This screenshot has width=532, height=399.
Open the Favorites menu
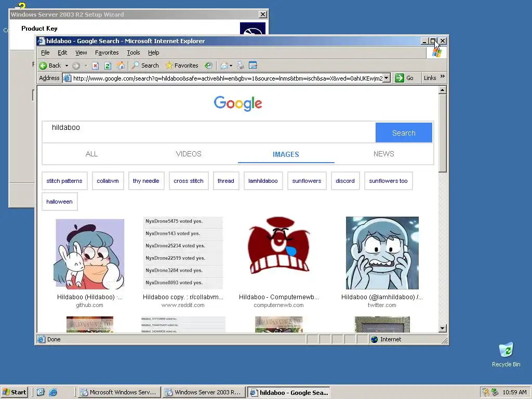107,52
